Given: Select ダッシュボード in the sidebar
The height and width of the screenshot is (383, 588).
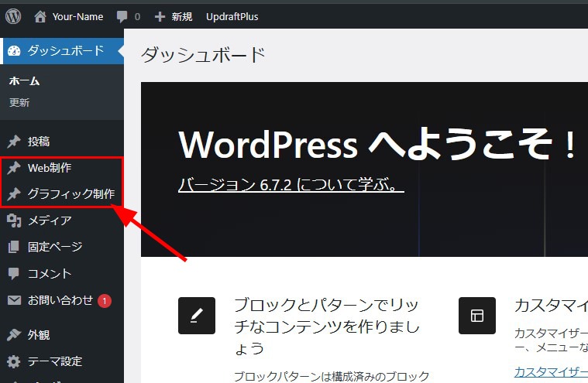Looking at the screenshot, I should coord(62,50).
